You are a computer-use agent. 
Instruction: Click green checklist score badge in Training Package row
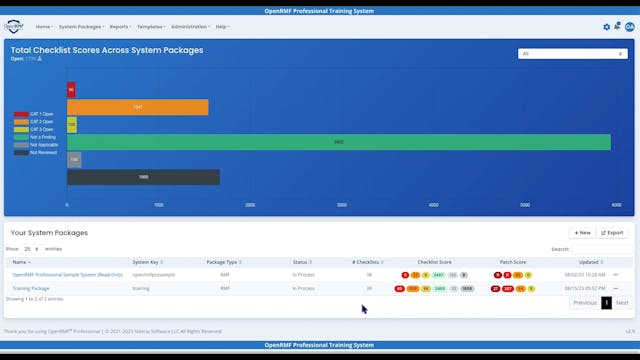(440, 289)
